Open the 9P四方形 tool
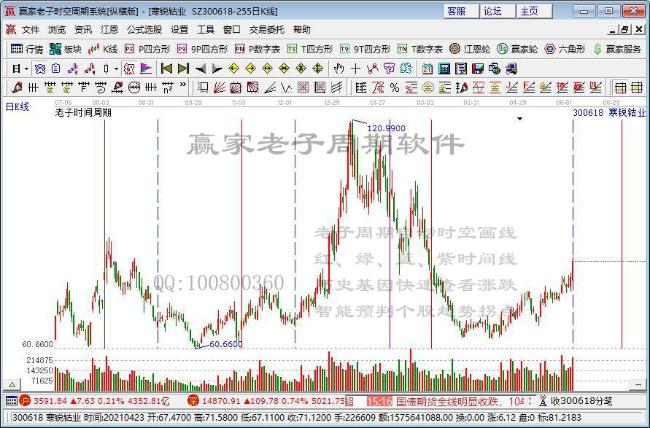 click(202, 49)
